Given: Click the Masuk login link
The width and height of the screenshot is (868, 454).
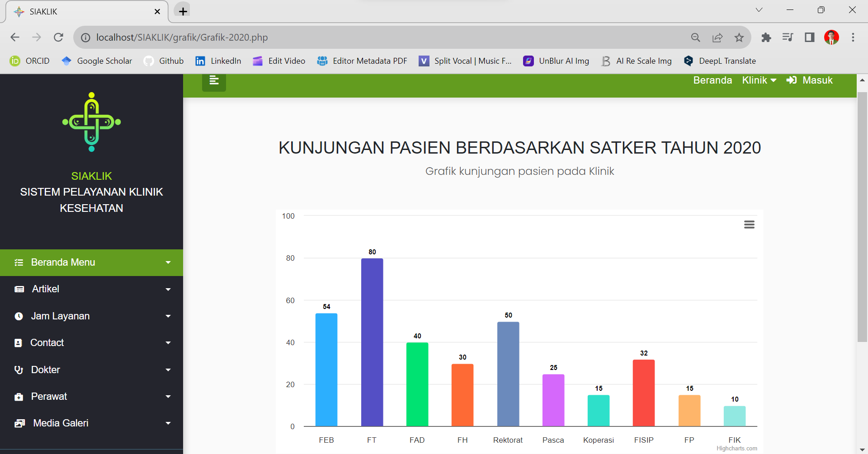Looking at the screenshot, I should click(810, 80).
